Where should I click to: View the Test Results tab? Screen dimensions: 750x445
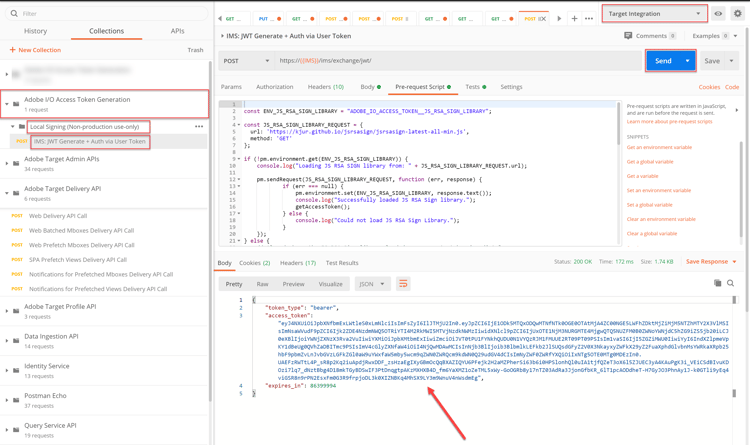click(342, 263)
